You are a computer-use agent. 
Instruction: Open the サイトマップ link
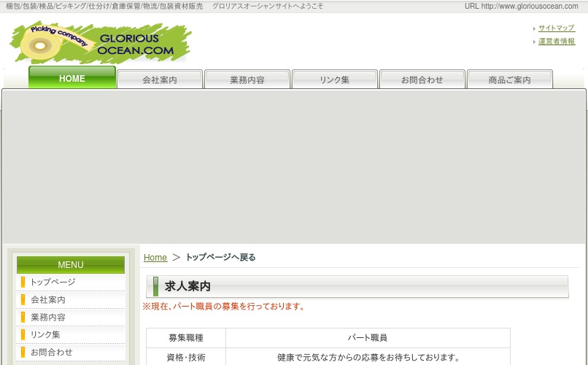click(x=556, y=28)
